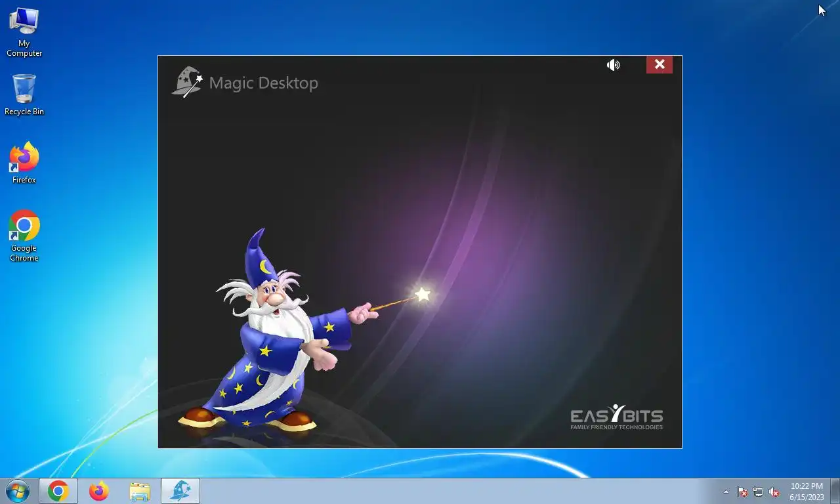
Task: Launch Chrome from the taskbar
Action: (x=58, y=491)
